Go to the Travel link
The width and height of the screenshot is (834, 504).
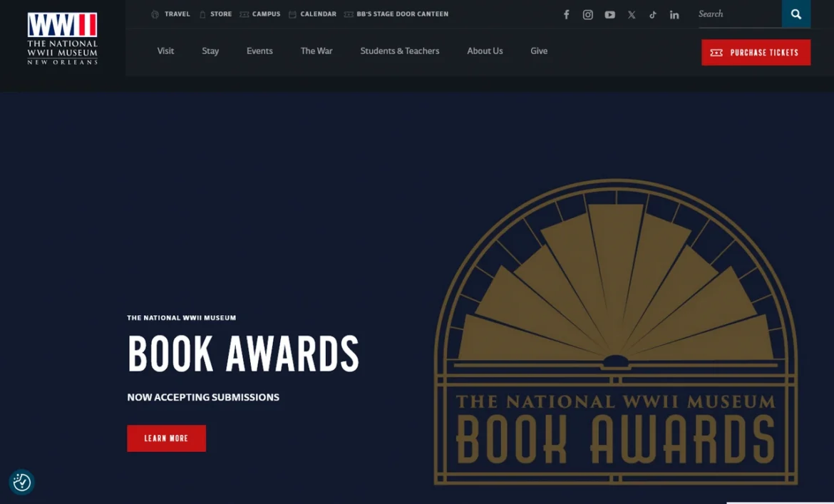point(177,14)
